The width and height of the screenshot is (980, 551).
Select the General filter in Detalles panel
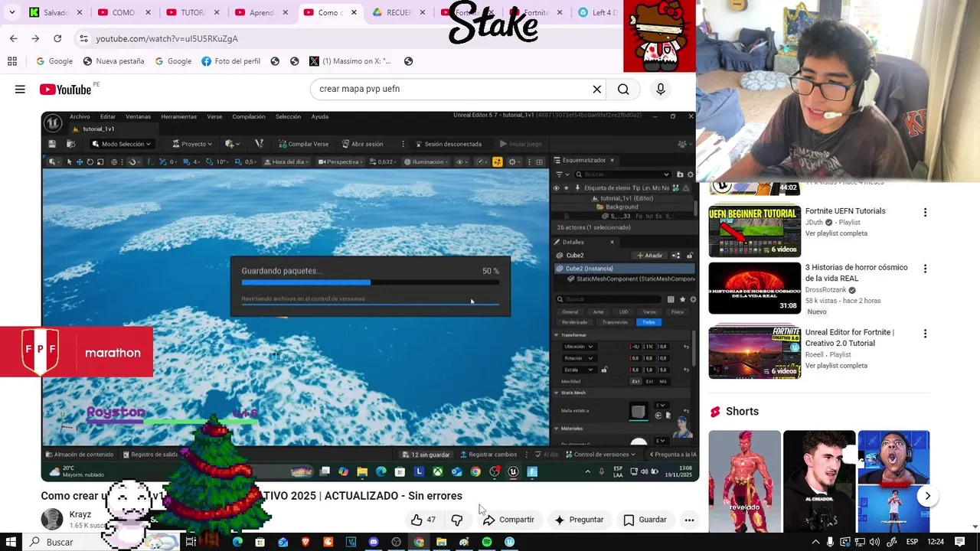point(570,312)
